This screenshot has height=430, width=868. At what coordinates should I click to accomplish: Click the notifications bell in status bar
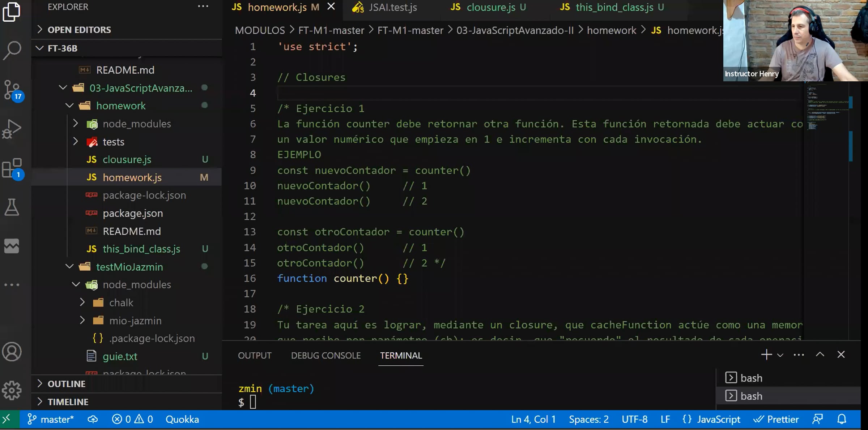coord(842,419)
